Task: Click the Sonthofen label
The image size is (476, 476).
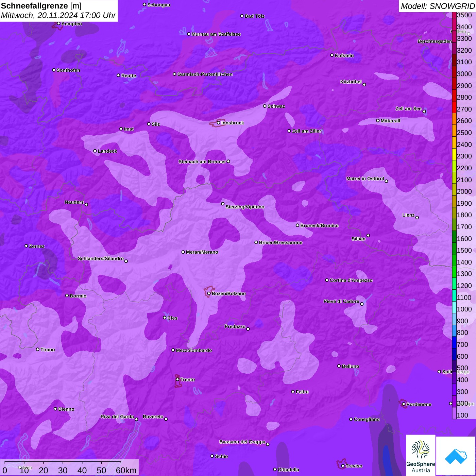Action: (68, 70)
